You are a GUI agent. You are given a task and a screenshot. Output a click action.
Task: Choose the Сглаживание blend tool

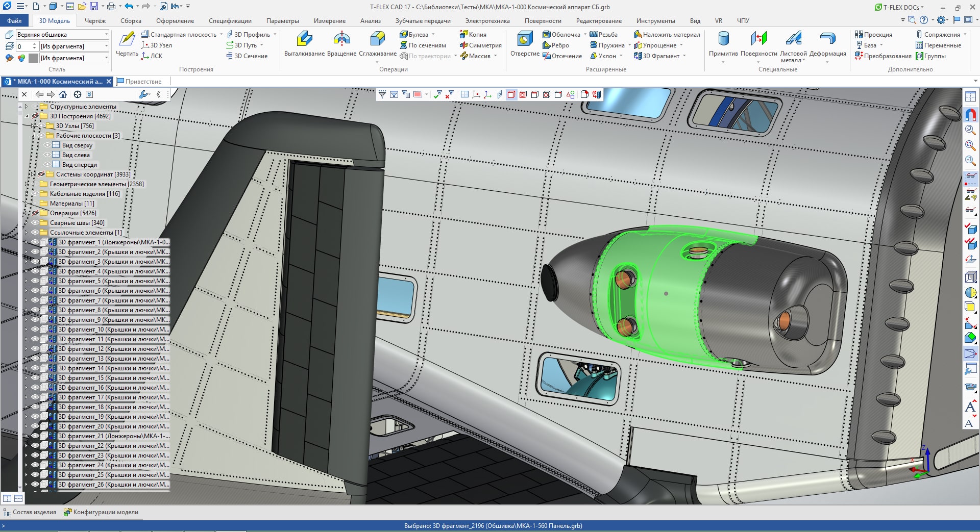click(x=378, y=44)
